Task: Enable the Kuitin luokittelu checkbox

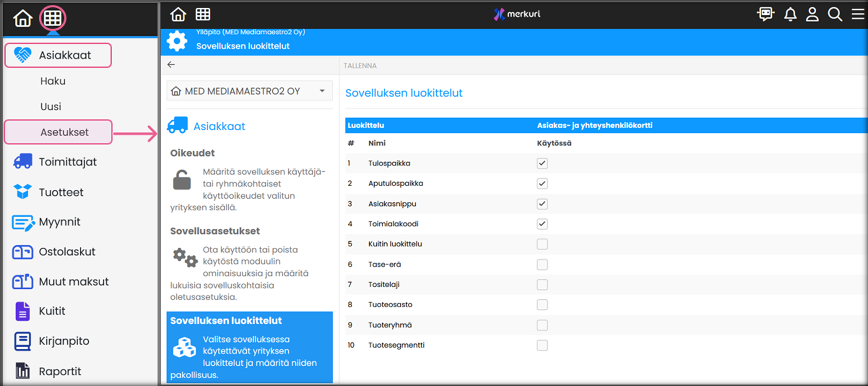Action: tap(542, 244)
